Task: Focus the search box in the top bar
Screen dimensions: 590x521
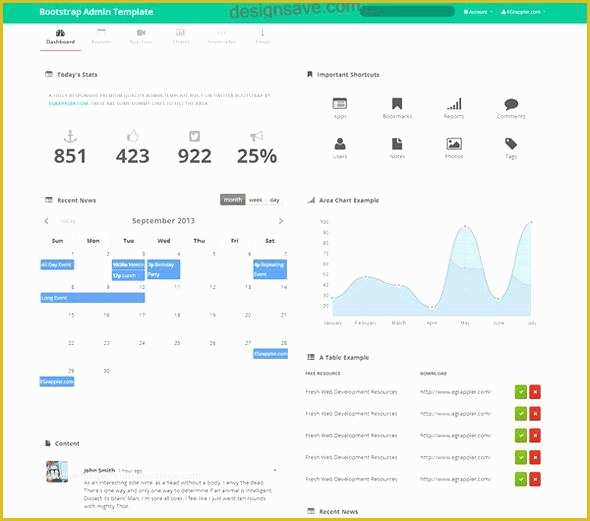Action: pos(407,11)
